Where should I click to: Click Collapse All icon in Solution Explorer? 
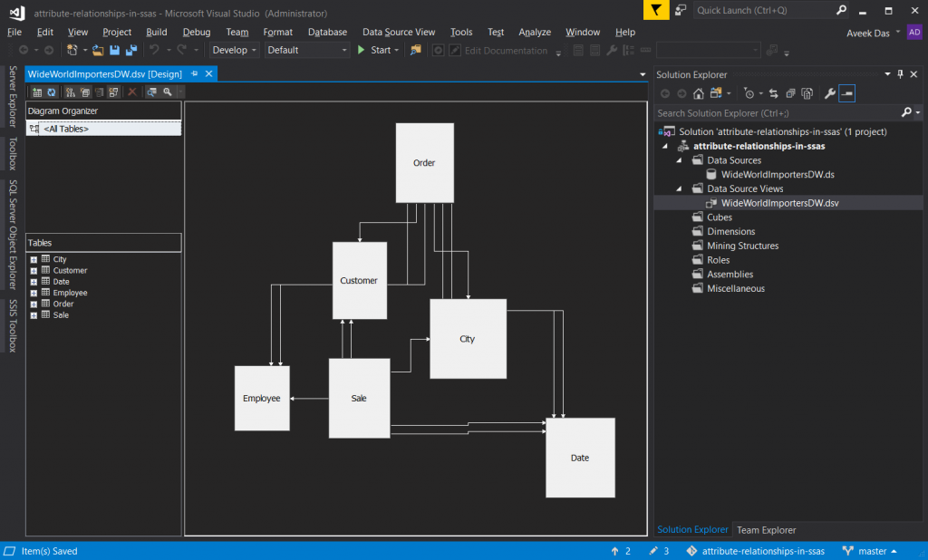pos(791,93)
